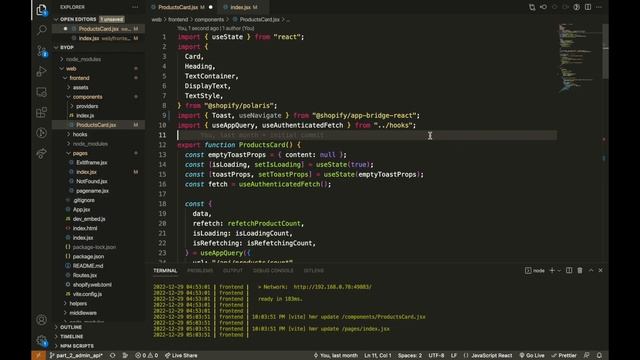Image resolution: width=640 pixels, height=360 pixels.
Task: Collapse the BYOP workspace folder section
Action: point(56,47)
